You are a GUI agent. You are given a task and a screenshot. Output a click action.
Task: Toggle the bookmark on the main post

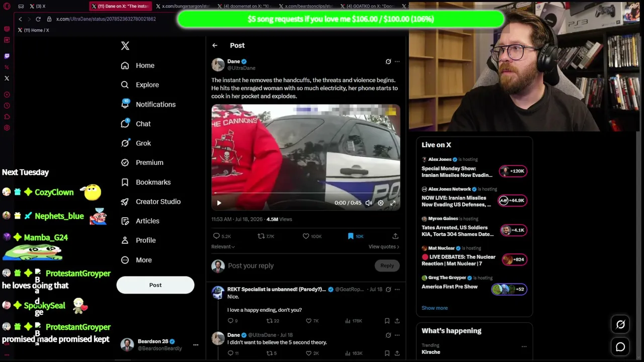(356, 236)
